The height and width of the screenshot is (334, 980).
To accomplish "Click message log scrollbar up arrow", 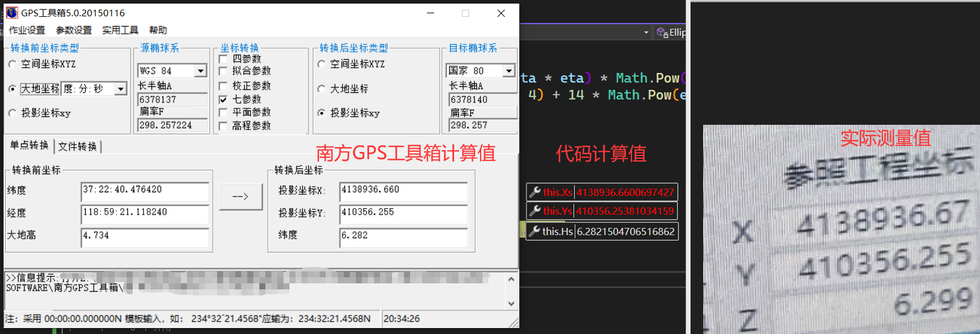I will (x=511, y=279).
